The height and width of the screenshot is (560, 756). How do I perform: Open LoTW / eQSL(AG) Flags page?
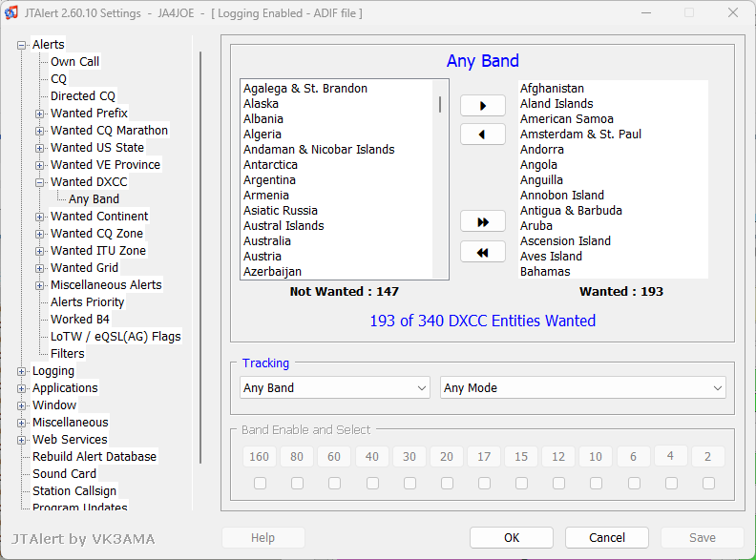coord(115,337)
